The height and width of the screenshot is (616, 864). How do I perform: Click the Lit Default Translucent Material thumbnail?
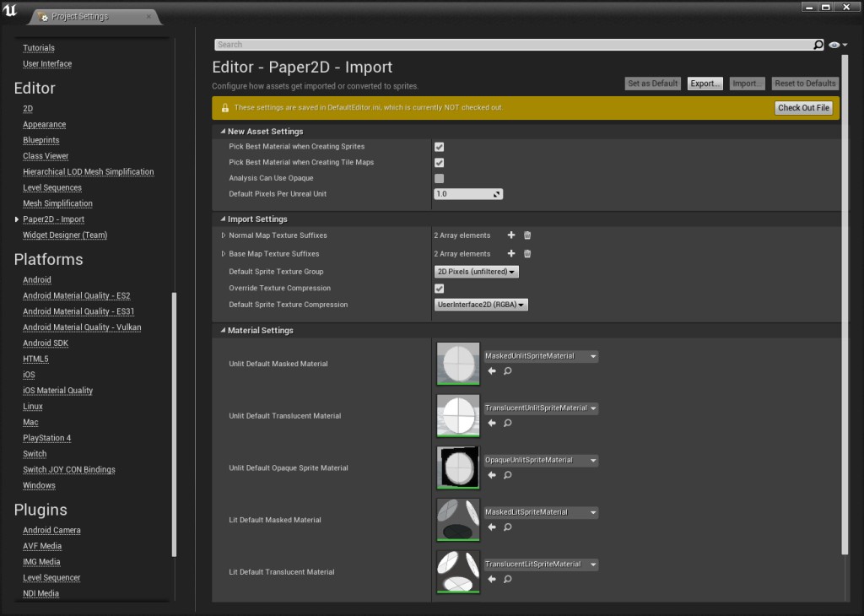coord(458,572)
